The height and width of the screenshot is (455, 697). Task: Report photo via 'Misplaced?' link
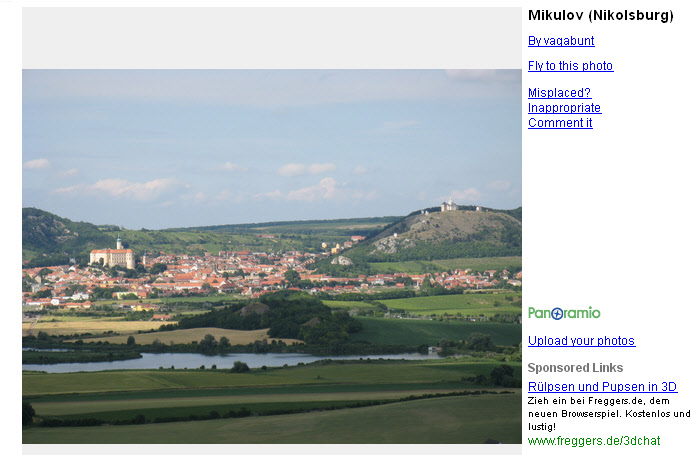[x=559, y=92]
